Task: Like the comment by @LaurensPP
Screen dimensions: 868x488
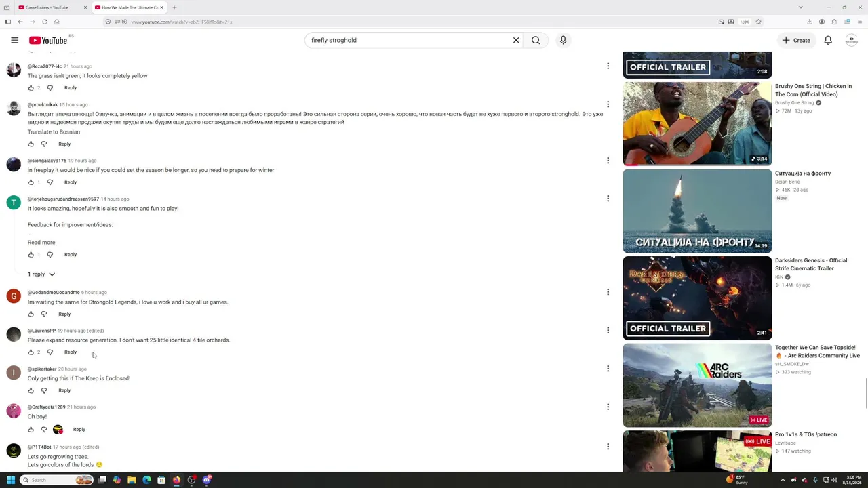Action: click(31, 352)
